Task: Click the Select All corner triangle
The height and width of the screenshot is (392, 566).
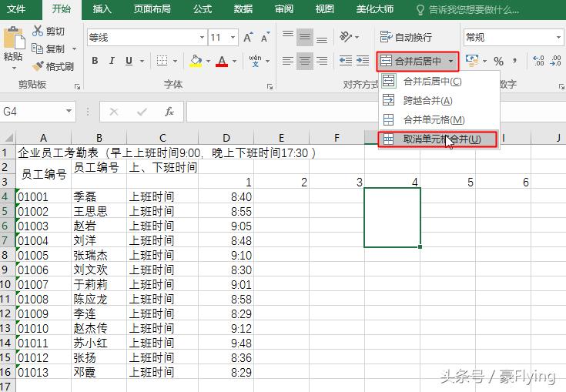Action: pos(8,138)
